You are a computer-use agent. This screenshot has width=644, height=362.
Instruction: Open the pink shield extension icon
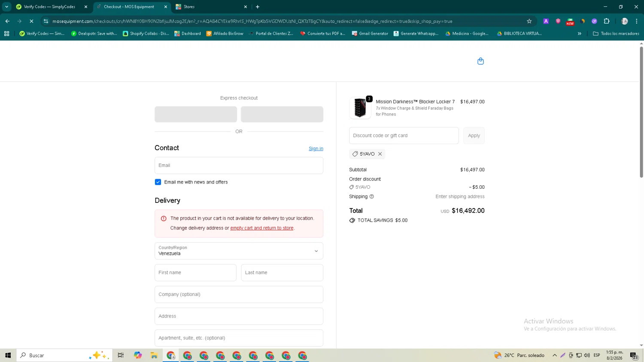coord(558,21)
